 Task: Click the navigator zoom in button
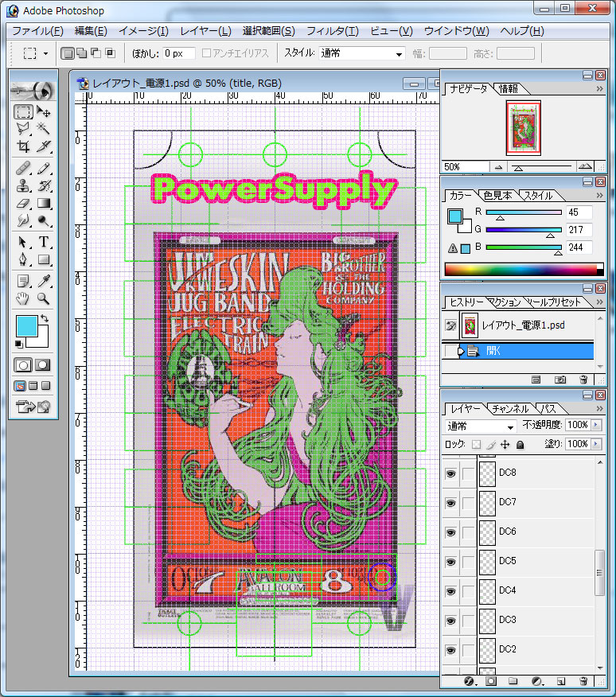coord(585,167)
